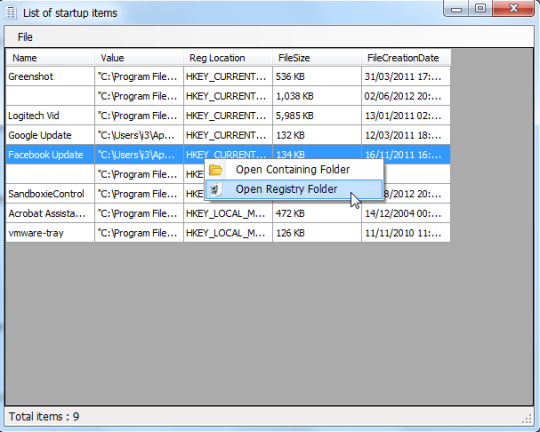Select the Google Update name cell
This screenshot has height=432, width=540.
[x=50, y=135]
